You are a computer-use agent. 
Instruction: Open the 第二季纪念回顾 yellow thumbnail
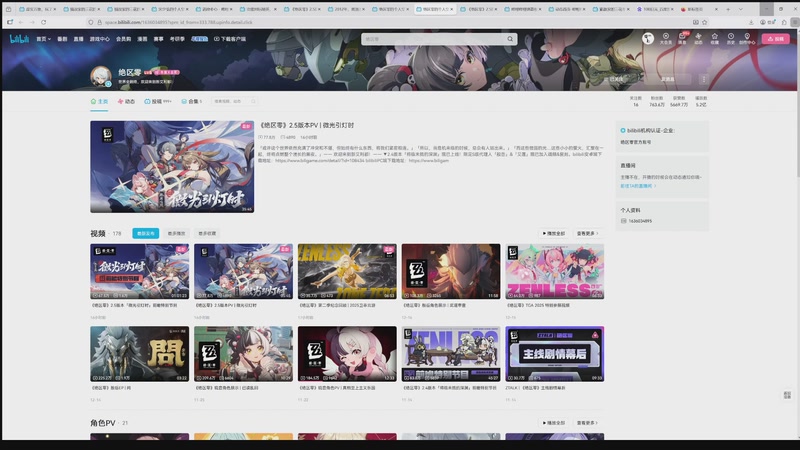347,271
